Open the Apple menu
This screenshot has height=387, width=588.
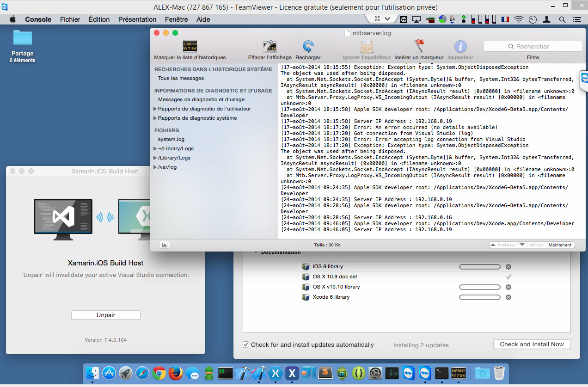pyautogui.click(x=12, y=19)
